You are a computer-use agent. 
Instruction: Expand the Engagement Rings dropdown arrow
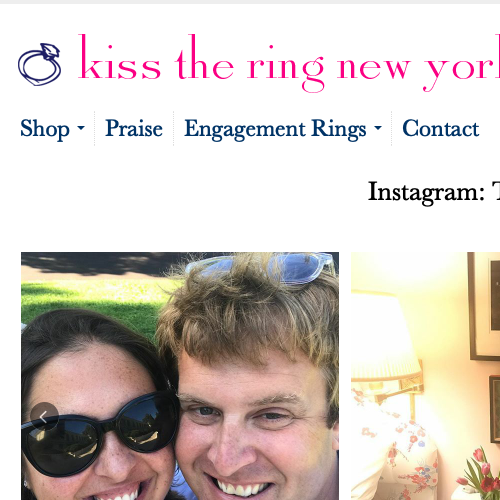pyautogui.click(x=378, y=128)
